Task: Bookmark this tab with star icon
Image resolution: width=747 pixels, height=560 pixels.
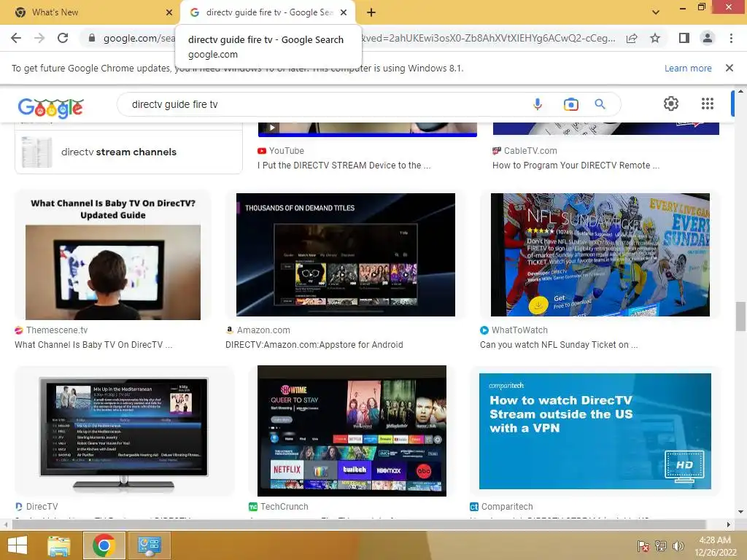Action: [655, 38]
